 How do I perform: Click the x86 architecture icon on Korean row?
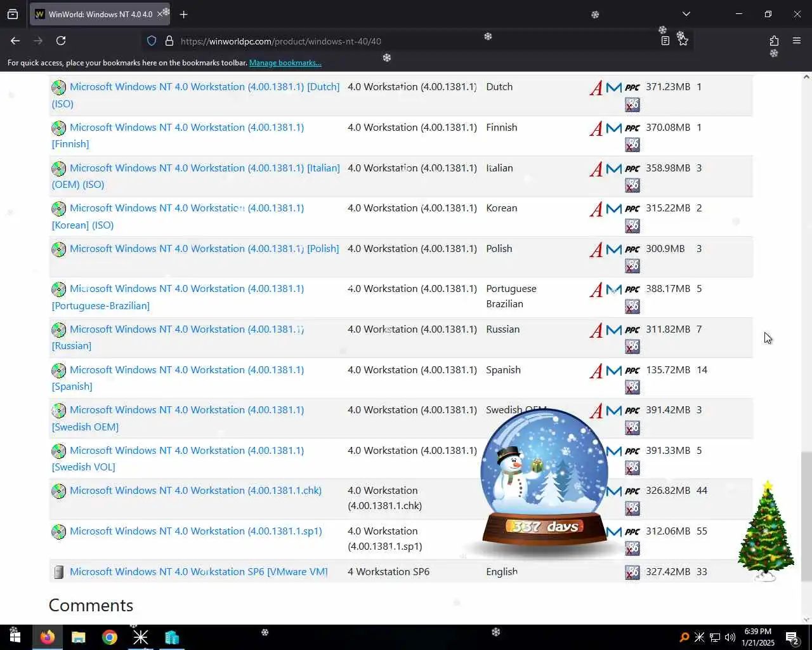click(x=632, y=226)
